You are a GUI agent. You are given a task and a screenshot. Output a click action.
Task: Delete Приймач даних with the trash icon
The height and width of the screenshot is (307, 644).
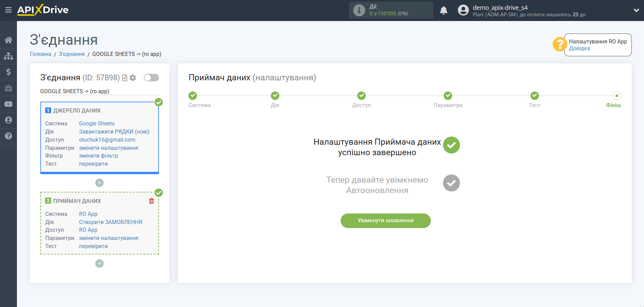click(x=152, y=201)
